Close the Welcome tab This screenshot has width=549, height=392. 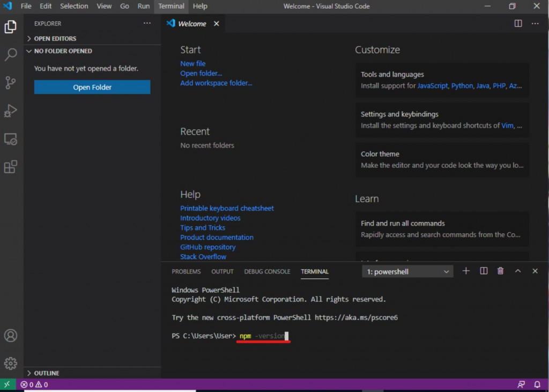point(217,24)
